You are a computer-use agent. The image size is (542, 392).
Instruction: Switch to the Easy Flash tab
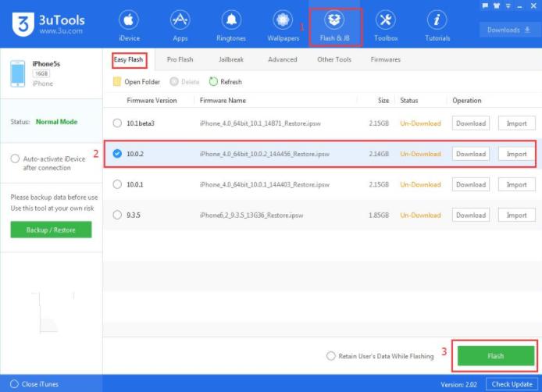pyautogui.click(x=129, y=59)
